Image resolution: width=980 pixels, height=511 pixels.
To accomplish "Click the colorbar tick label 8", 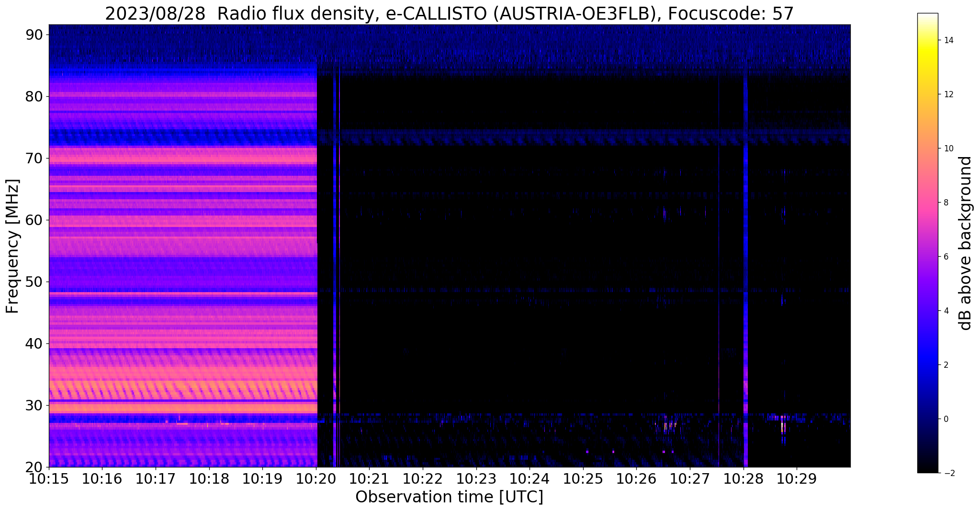I will (x=946, y=203).
